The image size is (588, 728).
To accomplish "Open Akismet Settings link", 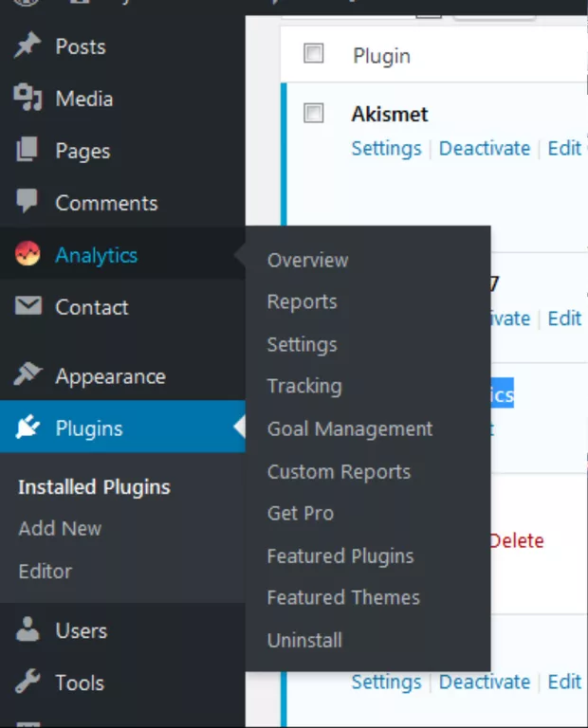I will coord(386,149).
